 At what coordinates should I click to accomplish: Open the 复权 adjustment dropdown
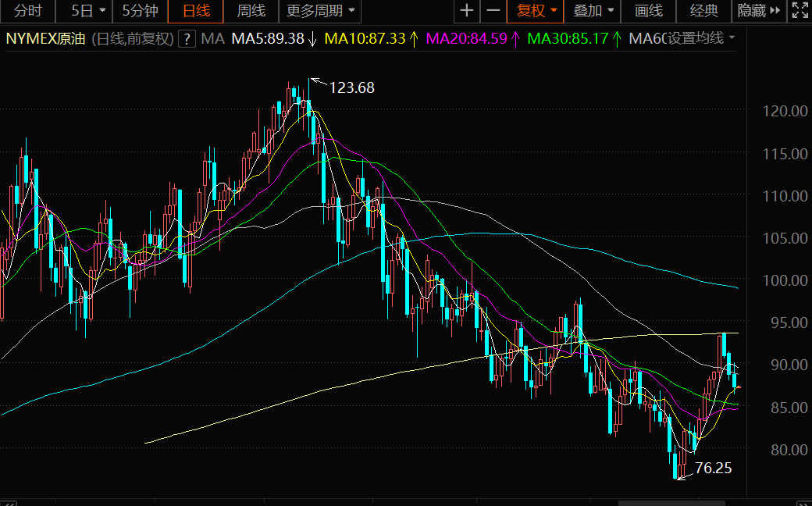click(x=536, y=11)
